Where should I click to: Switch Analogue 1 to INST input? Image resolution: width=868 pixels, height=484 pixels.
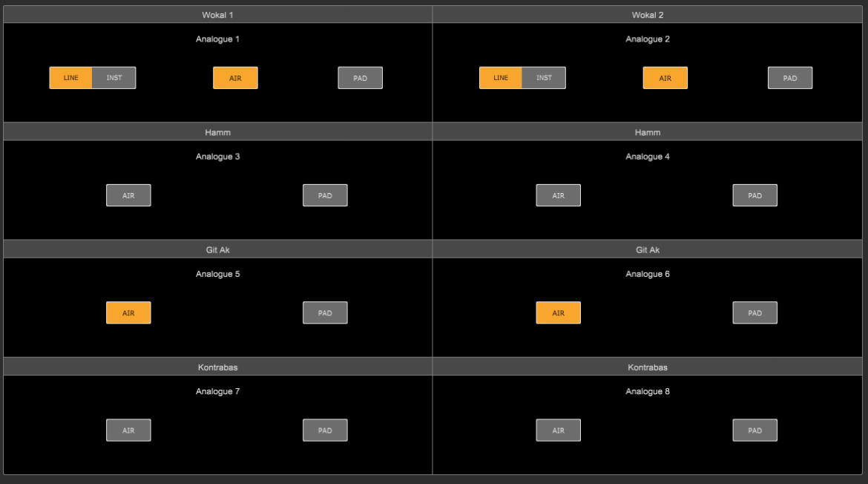tap(114, 78)
